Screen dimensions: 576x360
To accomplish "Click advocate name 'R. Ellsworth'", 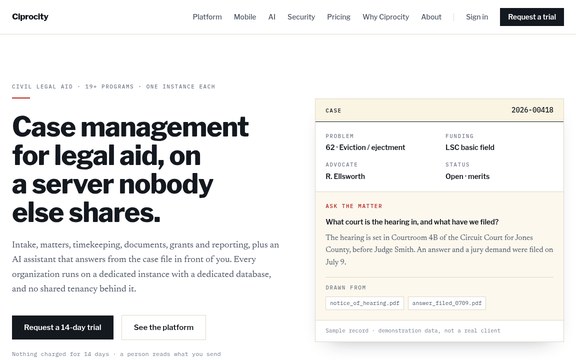I will [x=345, y=176].
